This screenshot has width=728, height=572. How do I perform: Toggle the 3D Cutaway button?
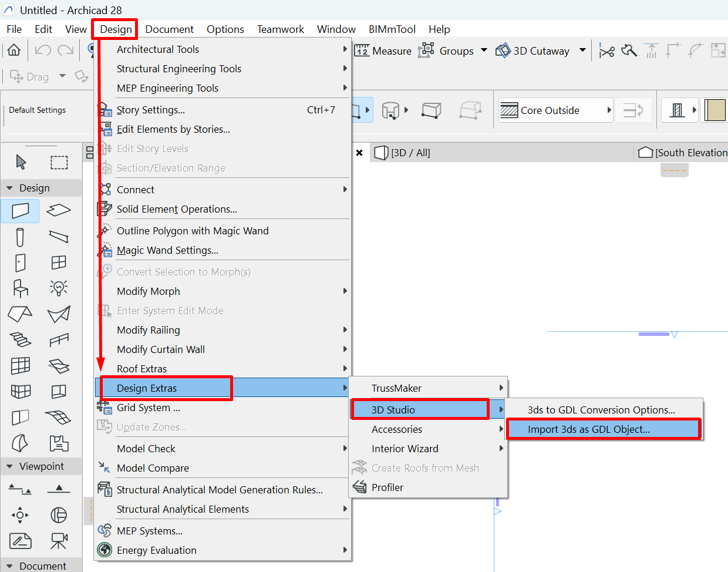533,51
